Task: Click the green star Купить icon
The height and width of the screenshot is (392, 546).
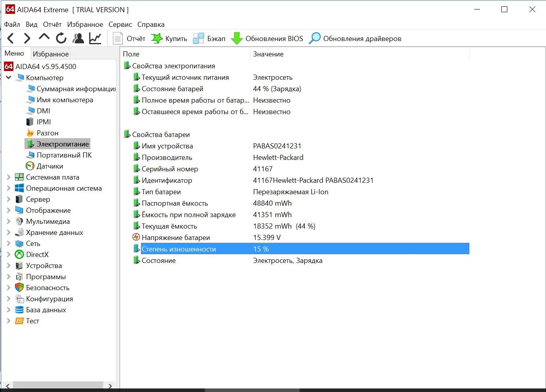Action: point(157,38)
